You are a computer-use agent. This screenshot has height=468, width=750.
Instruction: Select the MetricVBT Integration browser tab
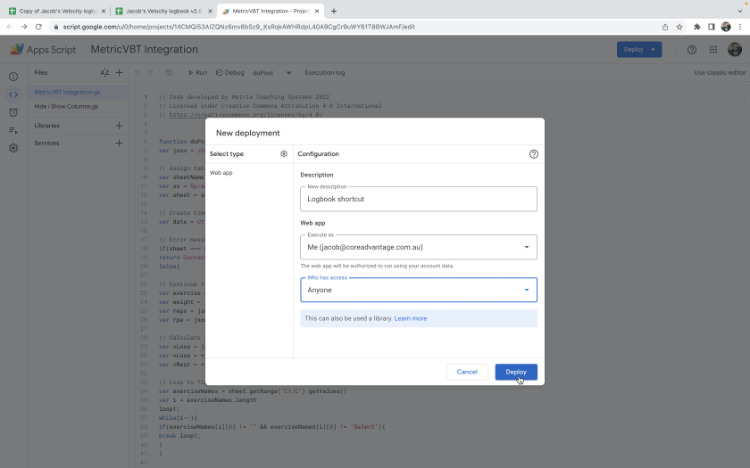pos(271,11)
